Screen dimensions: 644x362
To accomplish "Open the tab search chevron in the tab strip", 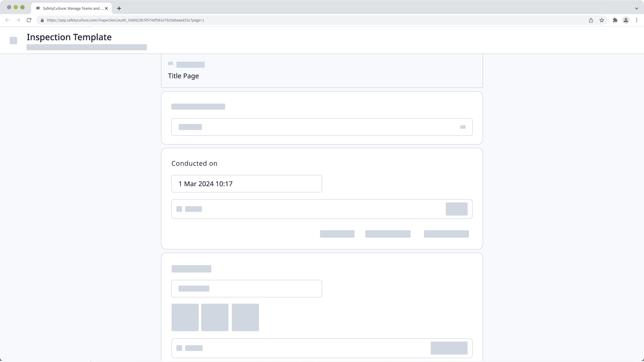I will click(636, 8).
